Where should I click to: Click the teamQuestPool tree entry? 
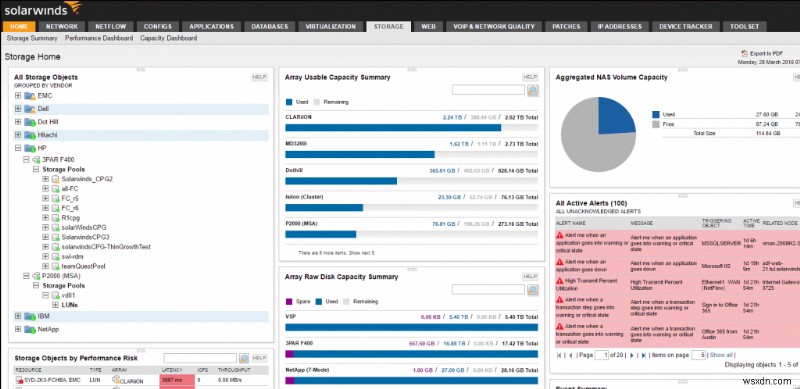pos(84,266)
